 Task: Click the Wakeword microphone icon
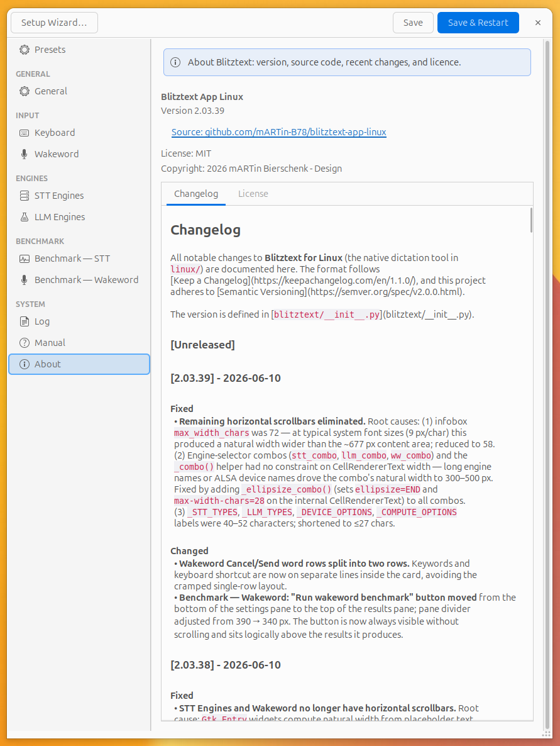tap(25, 154)
